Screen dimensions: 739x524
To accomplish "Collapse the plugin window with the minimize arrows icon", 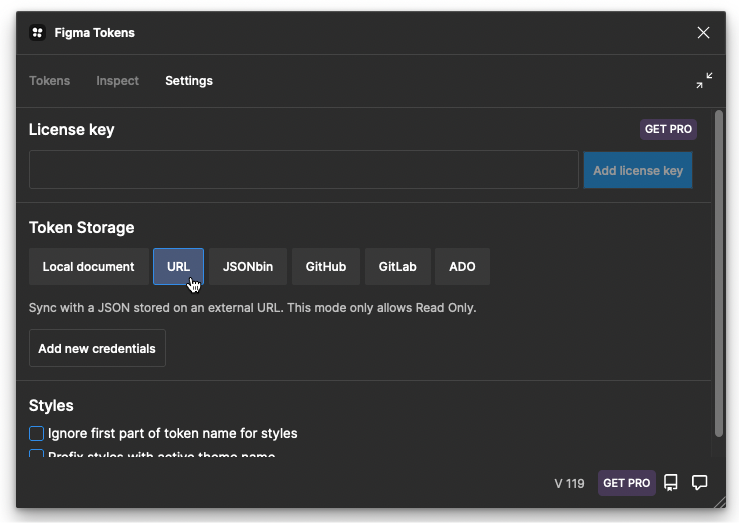I will pyautogui.click(x=704, y=81).
